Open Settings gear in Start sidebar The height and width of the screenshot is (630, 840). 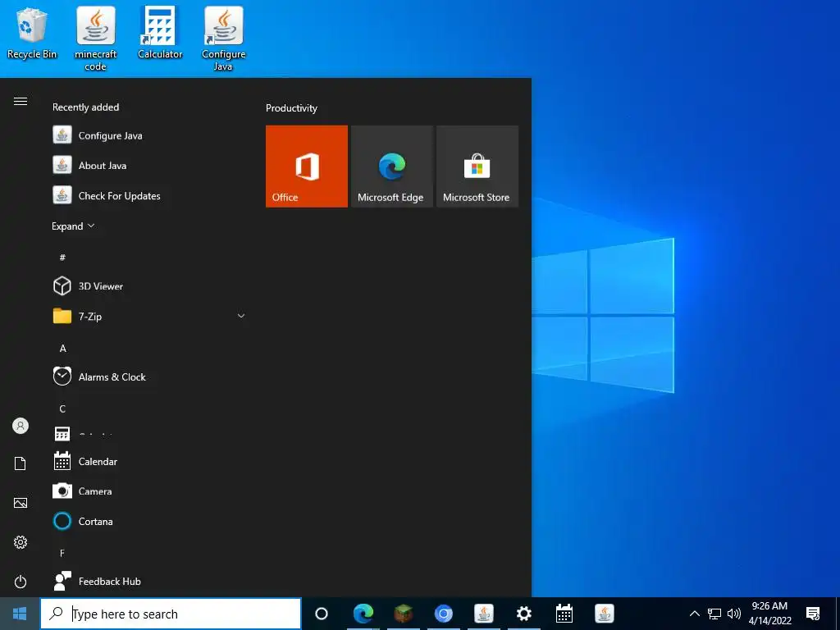point(21,542)
